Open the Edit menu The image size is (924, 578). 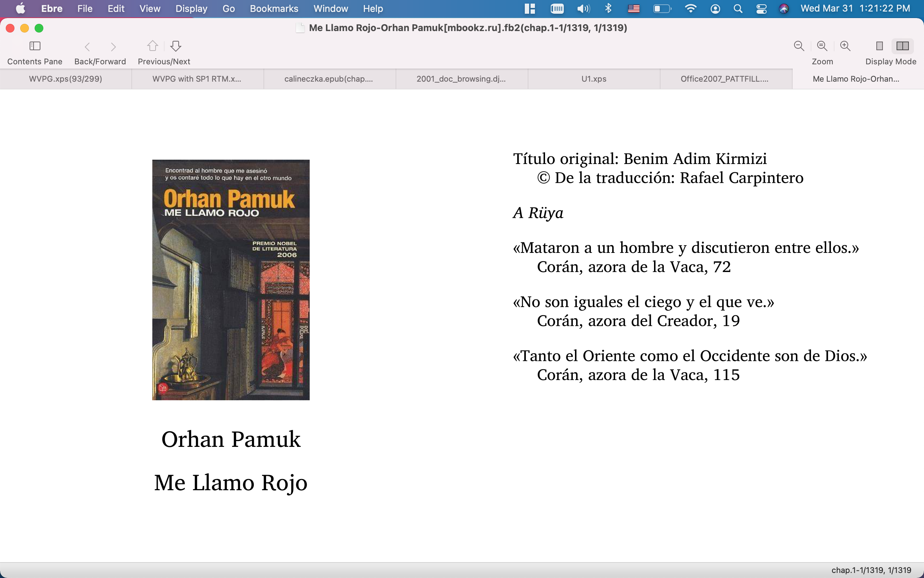point(116,8)
